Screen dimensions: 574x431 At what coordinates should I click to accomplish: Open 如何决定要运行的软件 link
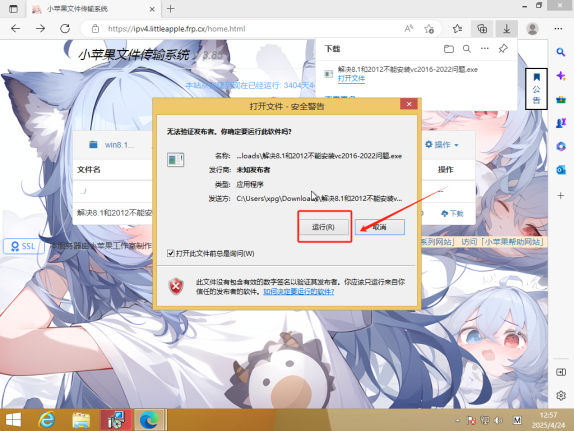[298, 291]
